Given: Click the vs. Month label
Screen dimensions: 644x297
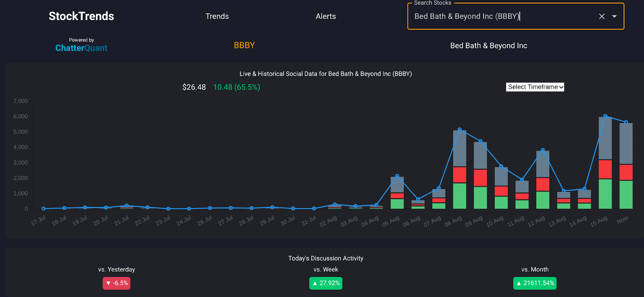Looking at the screenshot, I should coord(535,270).
